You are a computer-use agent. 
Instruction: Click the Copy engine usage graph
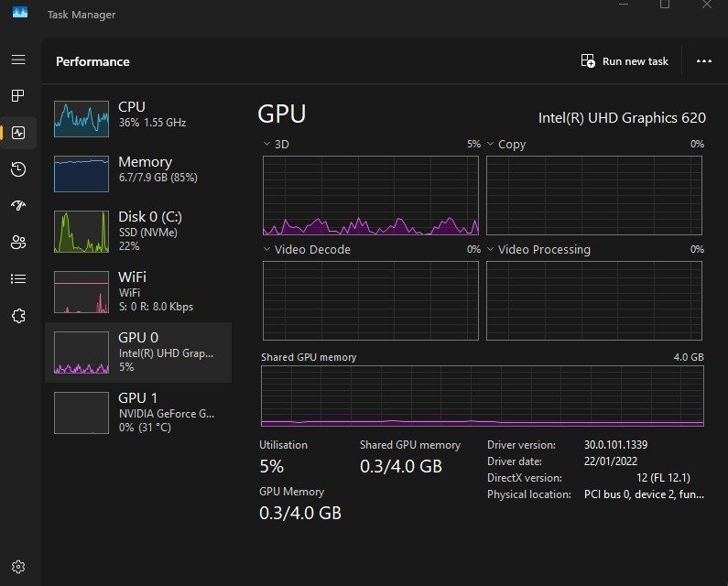click(x=594, y=196)
